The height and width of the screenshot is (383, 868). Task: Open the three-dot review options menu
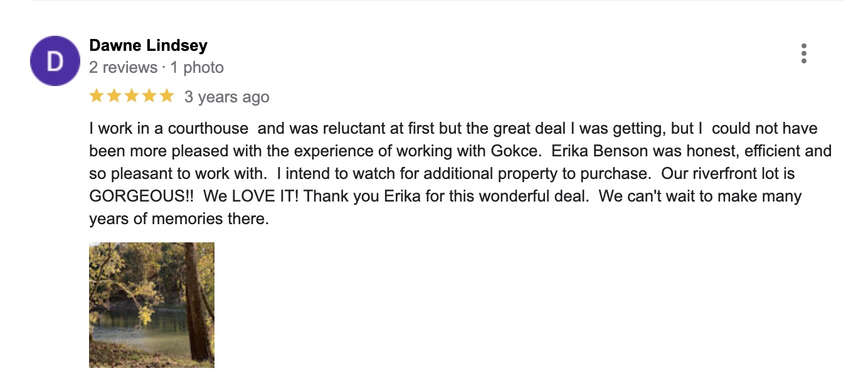(x=803, y=54)
